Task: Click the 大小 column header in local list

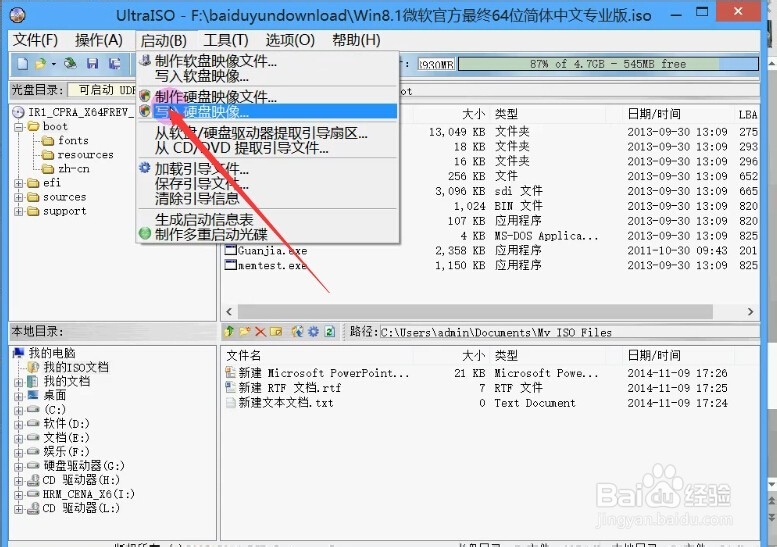Action: [x=474, y=355]
